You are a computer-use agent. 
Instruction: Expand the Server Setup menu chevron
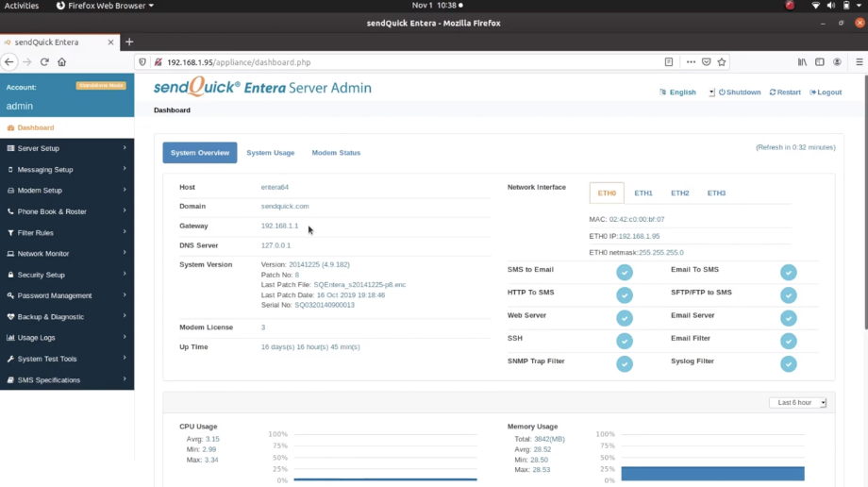click(125, 148)
